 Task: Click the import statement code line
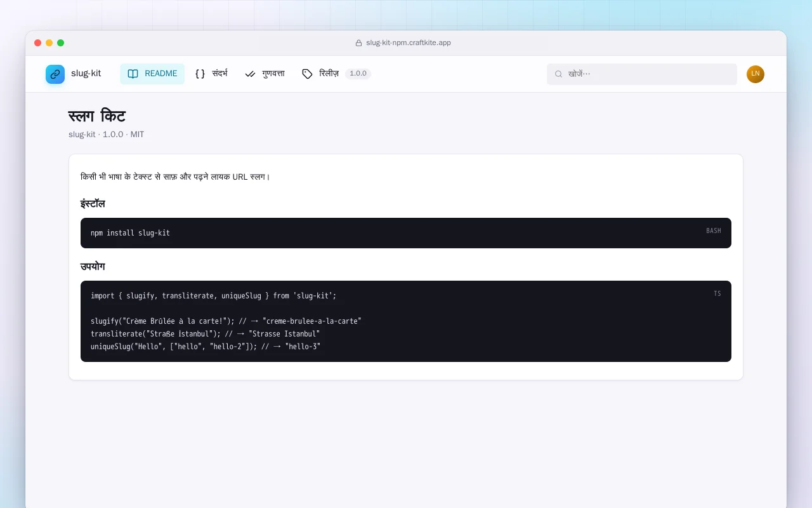click(x=214, y=296)
